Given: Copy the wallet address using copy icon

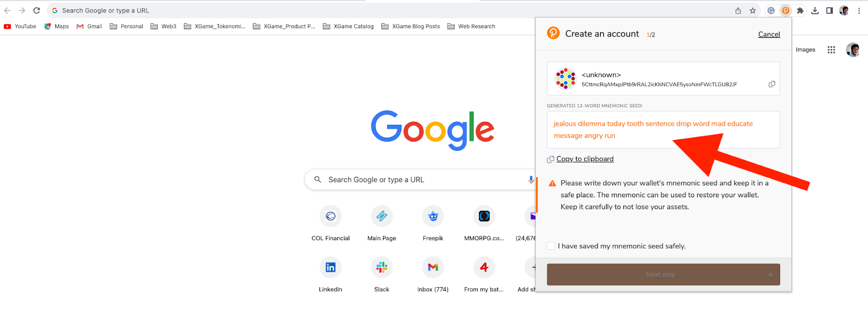Looking at the screenshot, I should [x=771, y=84].
